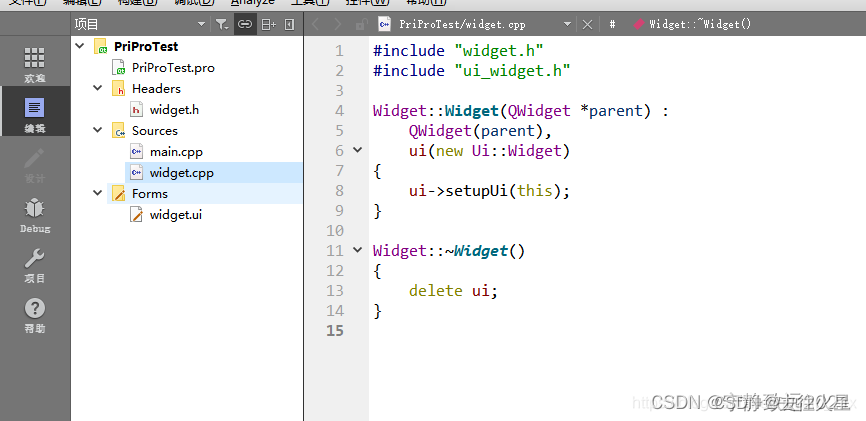Collapse the PriProTest project node
866x421 pixels.
[80, 46]
